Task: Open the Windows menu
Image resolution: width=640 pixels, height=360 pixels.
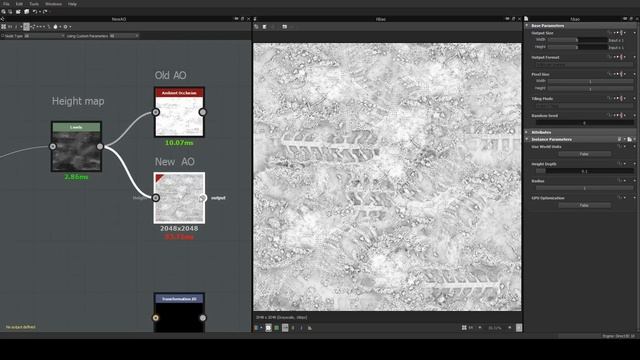Action: pyautogui.click(x=53, y=4)
